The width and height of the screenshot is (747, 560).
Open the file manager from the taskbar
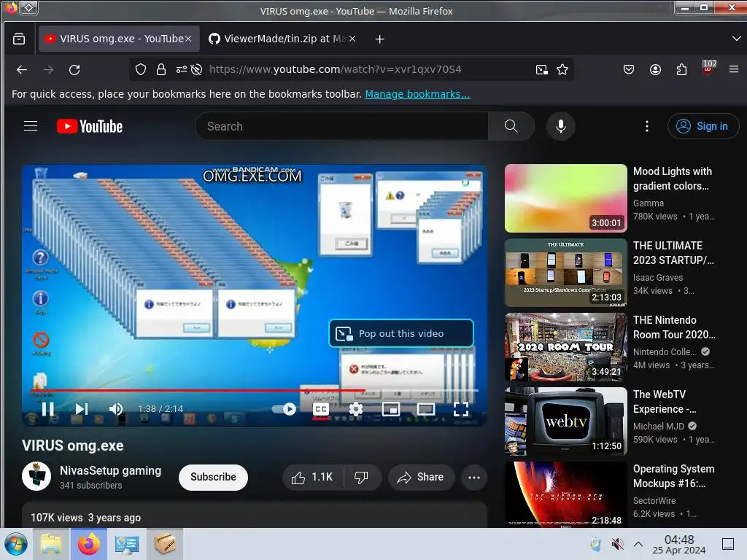coord(51,544)
